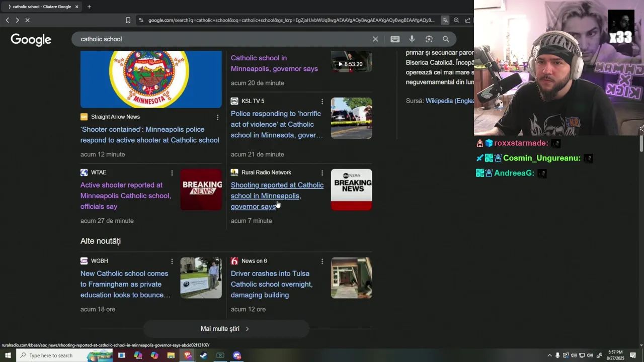The image size is (644, 362).
Task: Open more options for News on 6 story
Action: coord(322,261)
